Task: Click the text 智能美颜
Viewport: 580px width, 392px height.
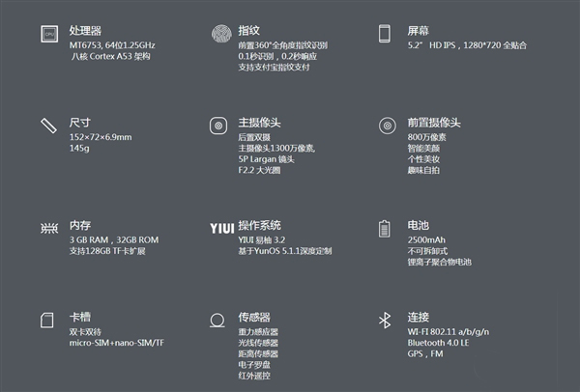Action: [423, 148]
